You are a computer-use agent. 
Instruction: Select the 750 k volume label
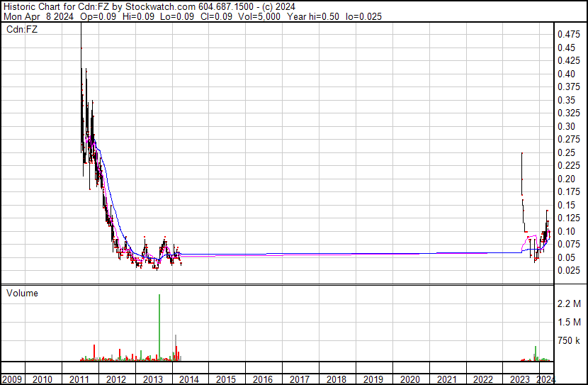[570, 341]
